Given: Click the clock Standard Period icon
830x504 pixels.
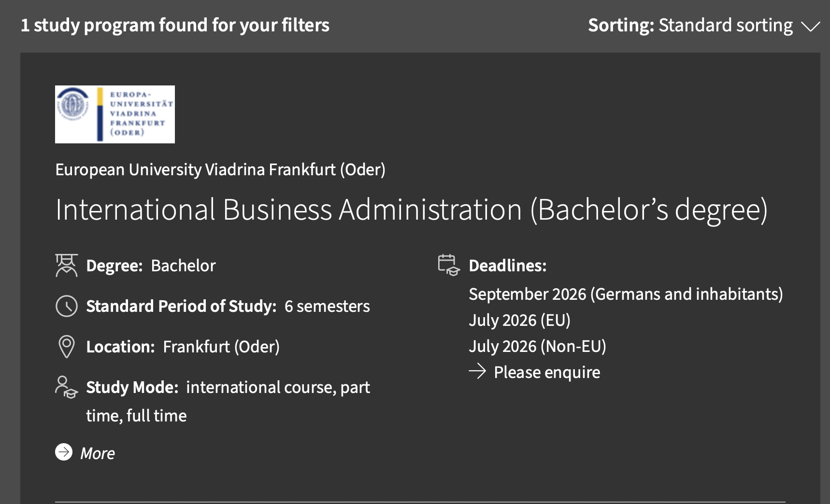Looking at the screenshot, I should coord(67,306).
